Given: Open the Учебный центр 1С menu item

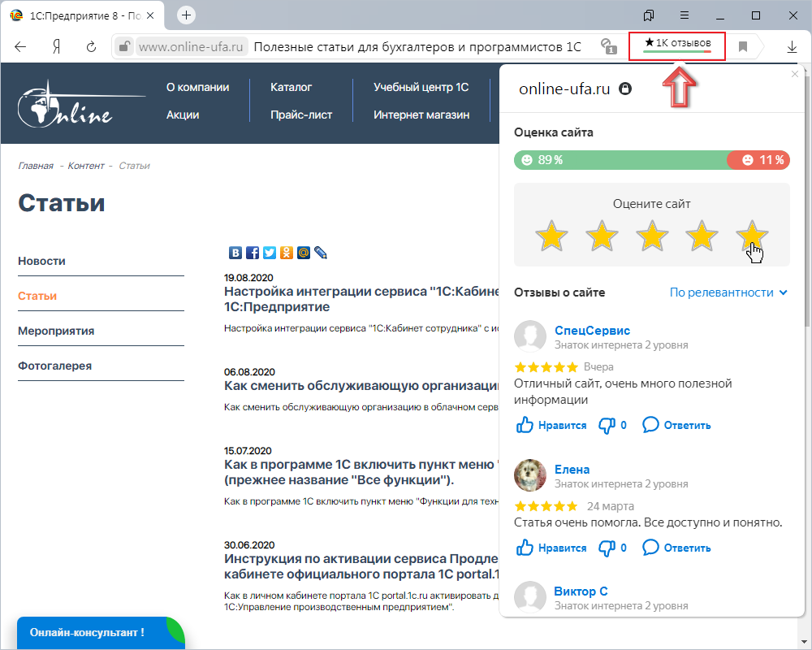Looking at the screenshot, I should (421, 87).
